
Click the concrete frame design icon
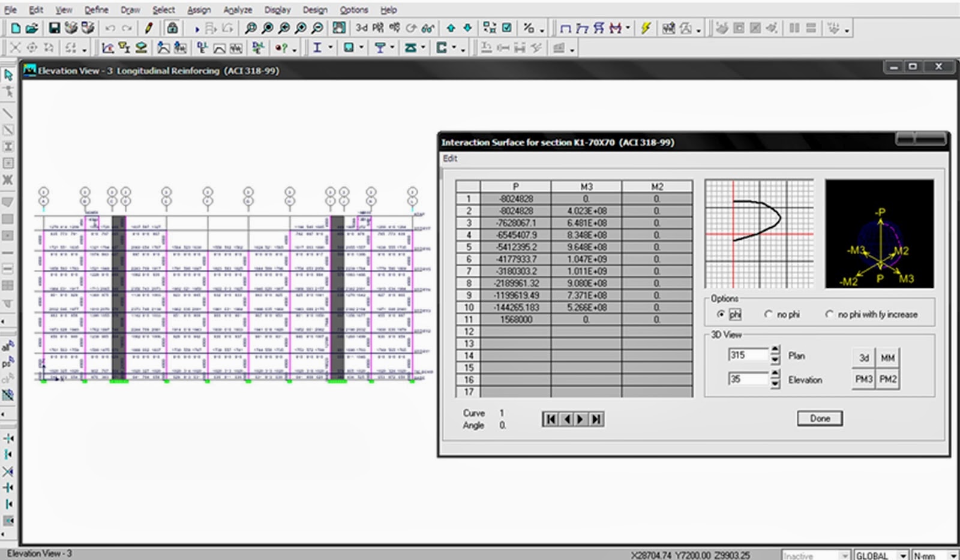349,48
